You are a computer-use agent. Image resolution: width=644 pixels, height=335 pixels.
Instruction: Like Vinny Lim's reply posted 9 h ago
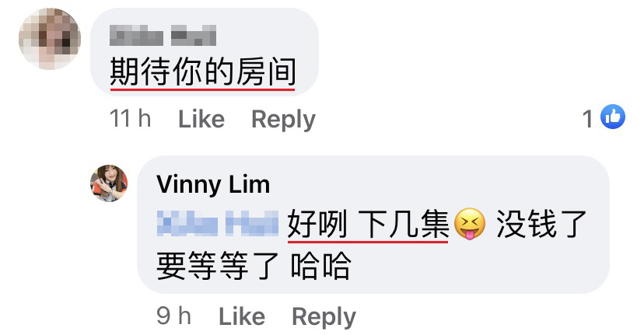tap(242, 316)
